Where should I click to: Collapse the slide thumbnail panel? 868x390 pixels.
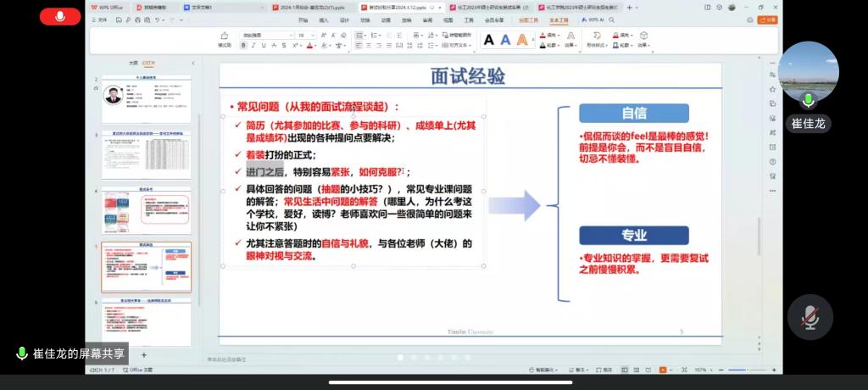193,63
